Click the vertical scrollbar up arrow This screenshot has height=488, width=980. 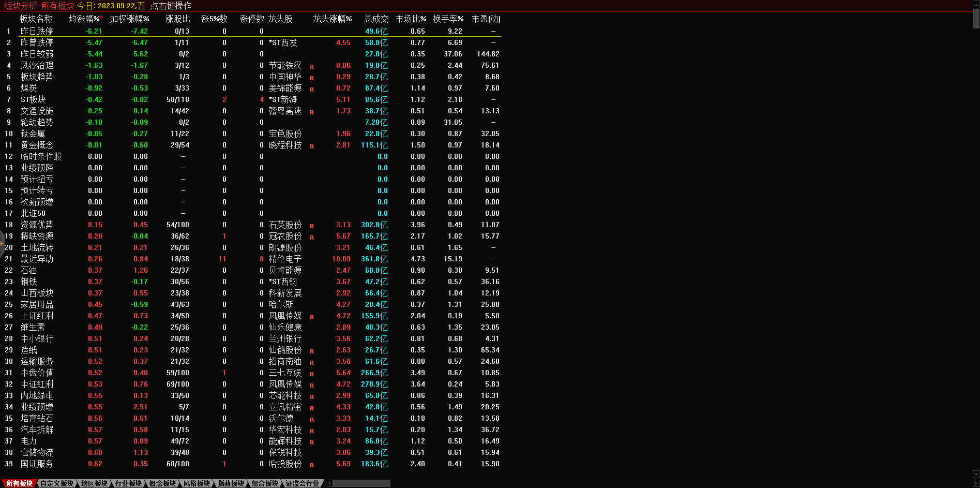[976, 4]
